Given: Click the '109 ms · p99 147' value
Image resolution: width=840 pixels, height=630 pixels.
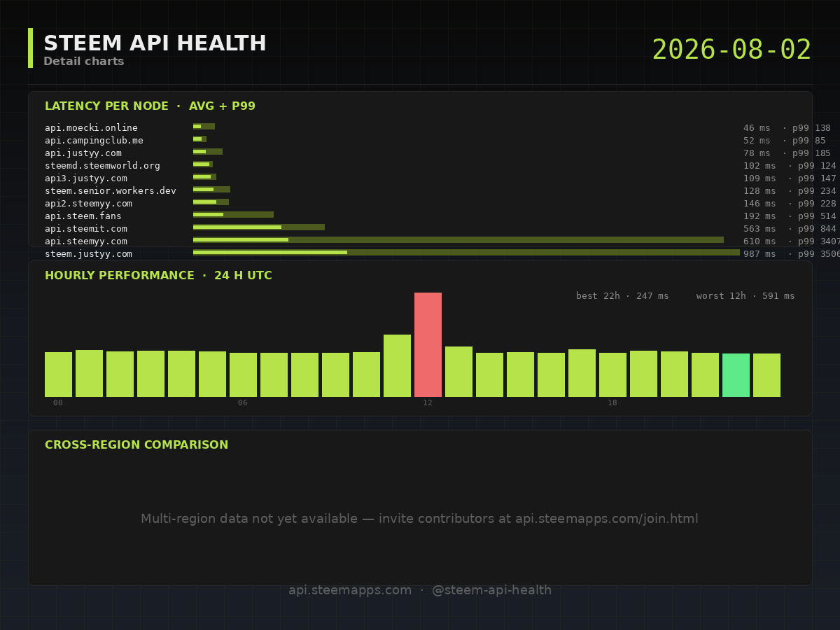Looking at the screenshot, I should [x=790, y=178].
